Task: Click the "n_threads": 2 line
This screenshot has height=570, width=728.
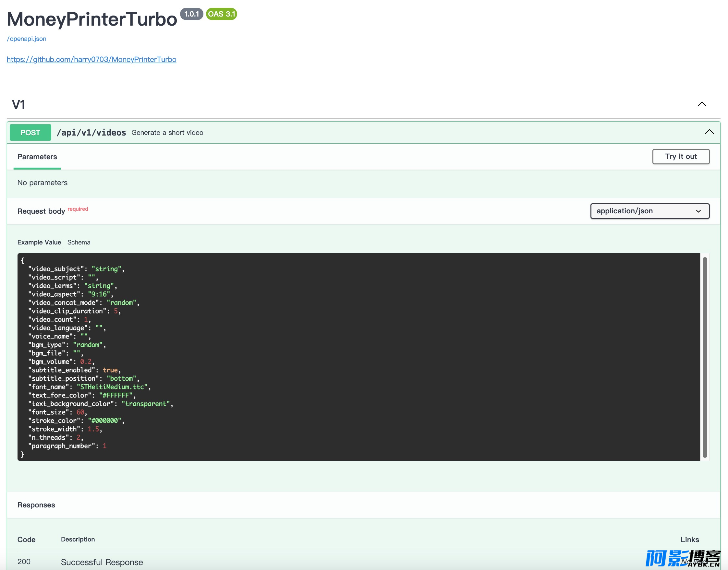Action: (x=56, y=437)
